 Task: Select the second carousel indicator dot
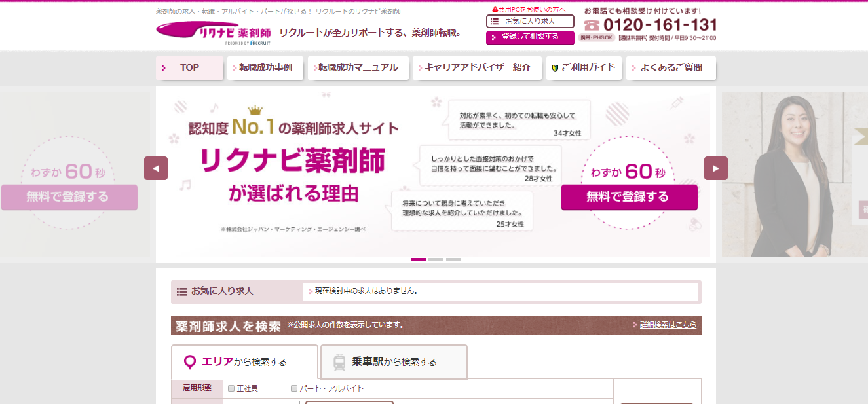[x=436, y=260]
